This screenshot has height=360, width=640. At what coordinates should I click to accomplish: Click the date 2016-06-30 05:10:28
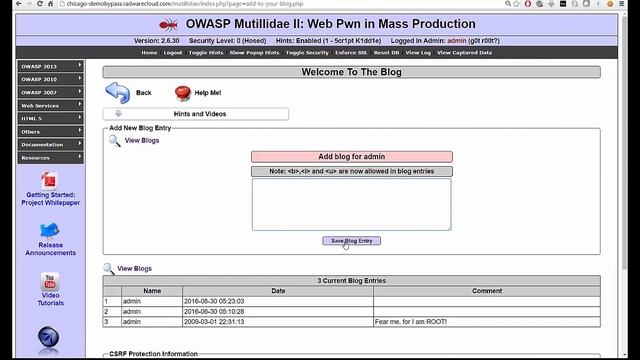[x=214, y=311]
